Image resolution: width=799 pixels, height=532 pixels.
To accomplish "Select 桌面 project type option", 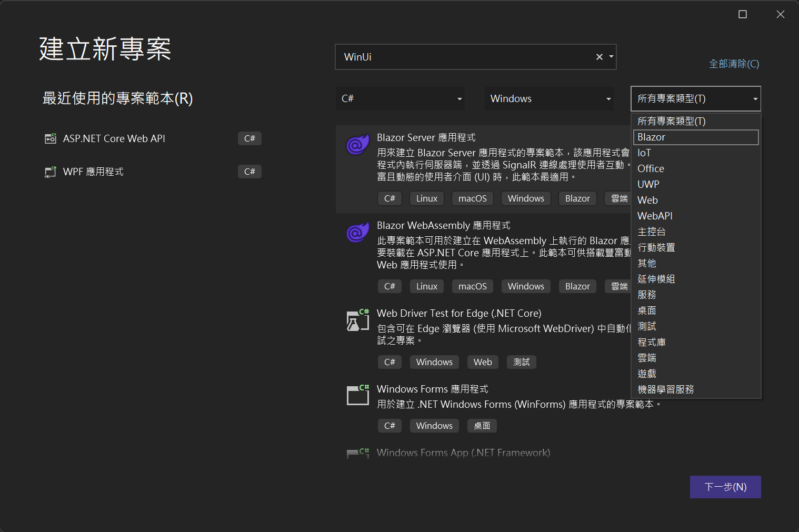I will click(x=696, y=310).
